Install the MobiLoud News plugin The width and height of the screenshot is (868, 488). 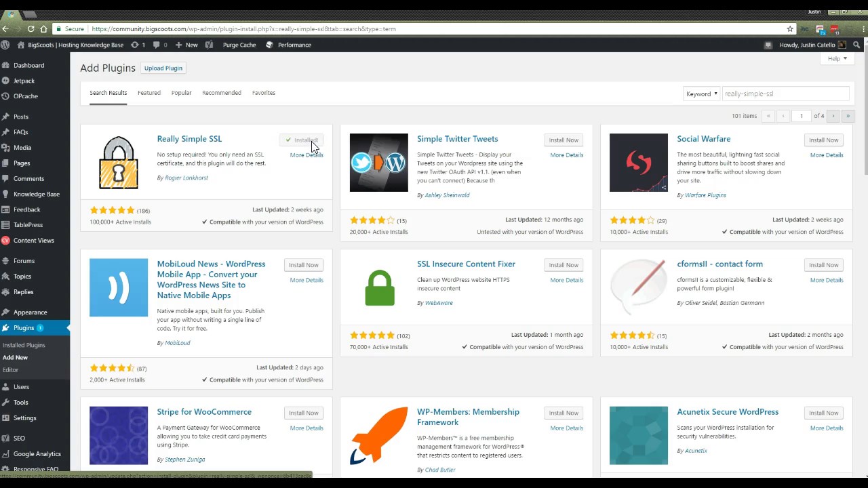pyautogui.click(x=303, y=265)
